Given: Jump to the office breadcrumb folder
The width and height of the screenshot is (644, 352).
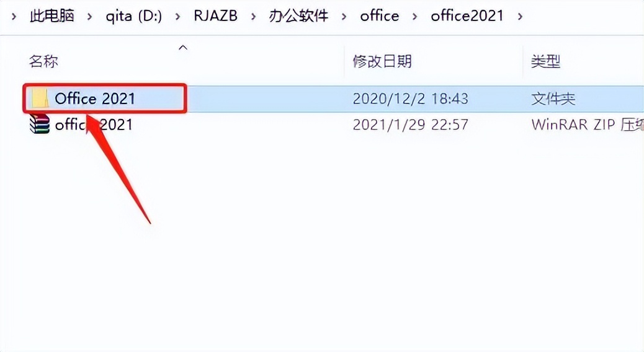Looking at the screenshot, I should [x=380, y=16].
